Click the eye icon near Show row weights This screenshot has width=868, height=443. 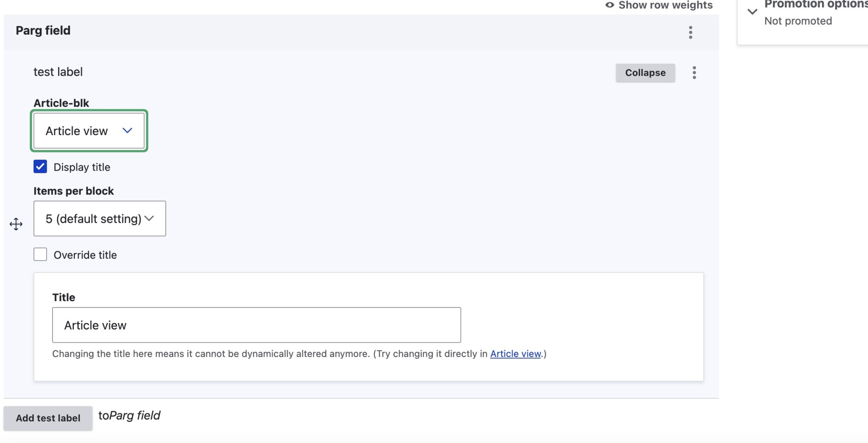(x=609, y=5)
